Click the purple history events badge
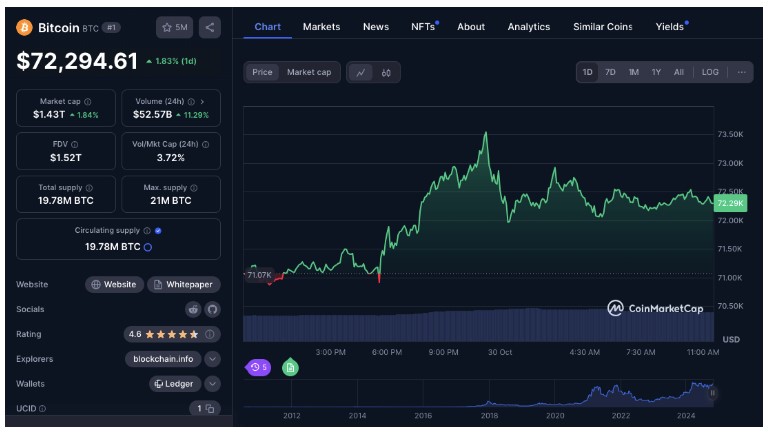 click(258, 367)
